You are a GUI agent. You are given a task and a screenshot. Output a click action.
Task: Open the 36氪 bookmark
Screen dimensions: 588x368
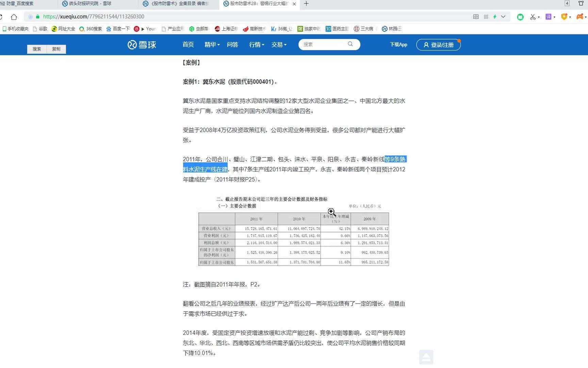[282, 29]
